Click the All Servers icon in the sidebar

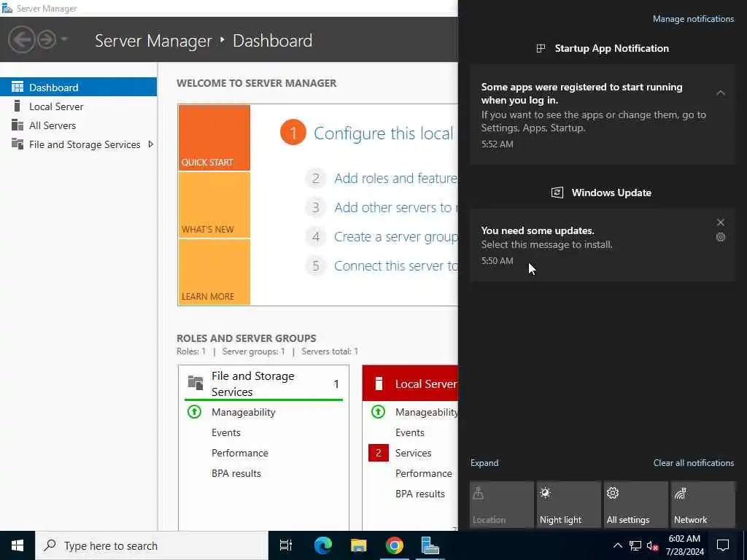[18, 125]
